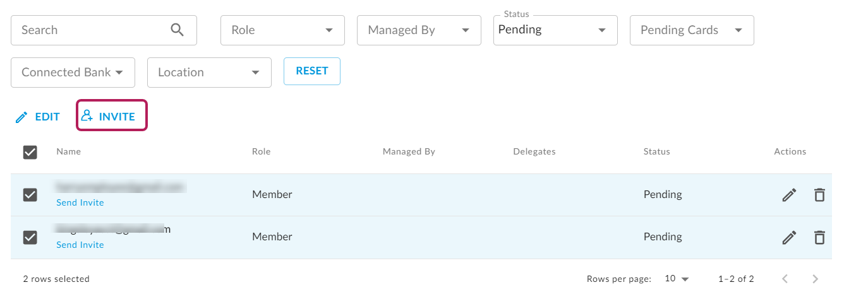868x304 pixels.
Task: Click the add-person icon beside INVITE
Action: pos(87,116)
